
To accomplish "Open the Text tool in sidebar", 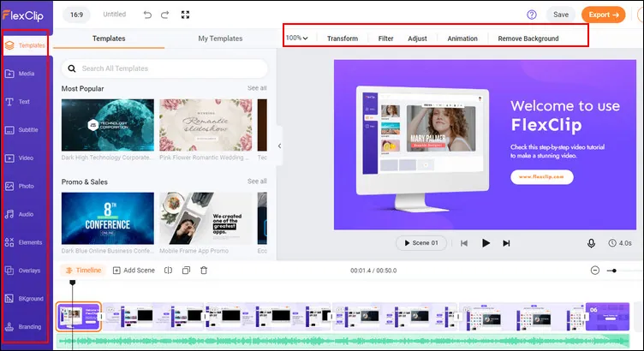I will pyautogui.click(x=17, y=102).
